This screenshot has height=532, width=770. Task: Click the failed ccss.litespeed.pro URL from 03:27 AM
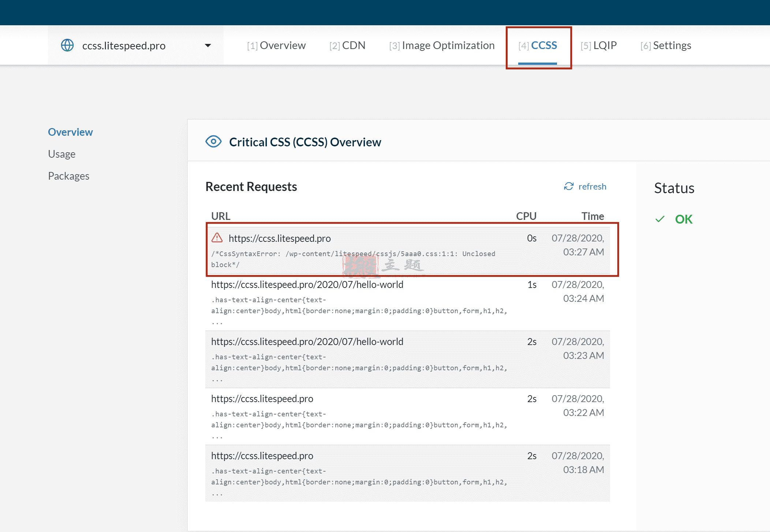pos(280,238)
